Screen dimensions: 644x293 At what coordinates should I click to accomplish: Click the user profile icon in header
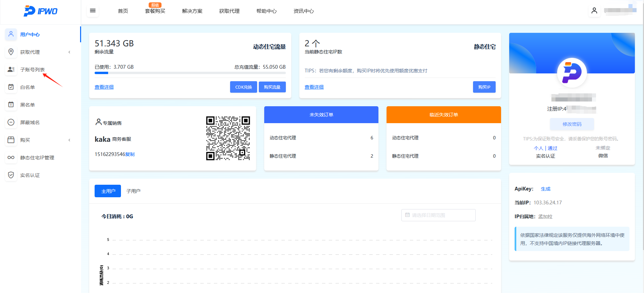pyautogui.click(x=594, y=11)
